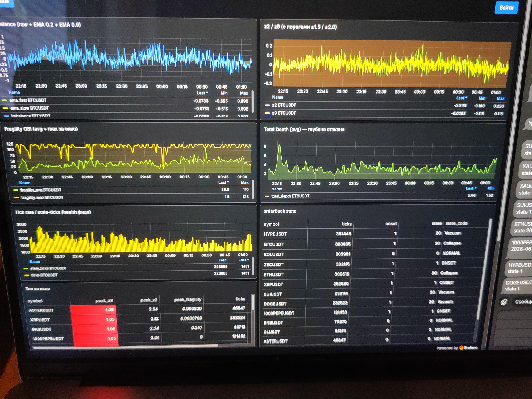Click Last value -0.0733 of ema_fast BTCUSDT
This screenshot has width=532, height=399.
201,101
